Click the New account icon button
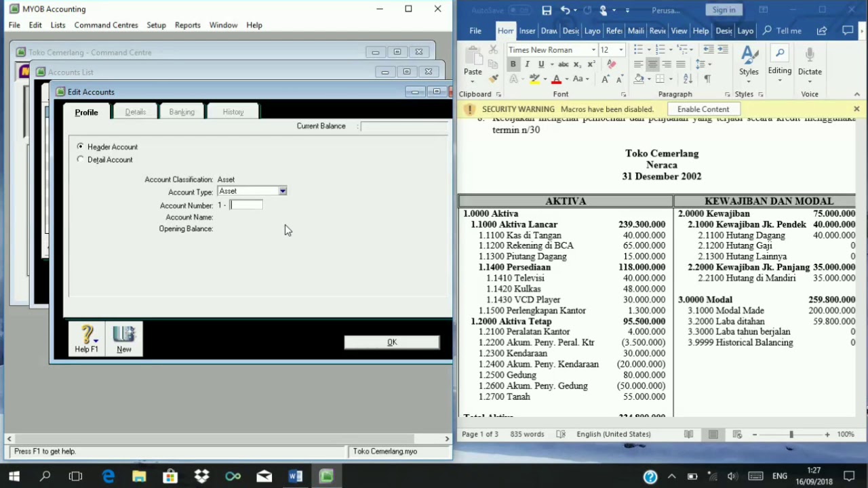Screen dimensions: 868x488 pos(124,339)
